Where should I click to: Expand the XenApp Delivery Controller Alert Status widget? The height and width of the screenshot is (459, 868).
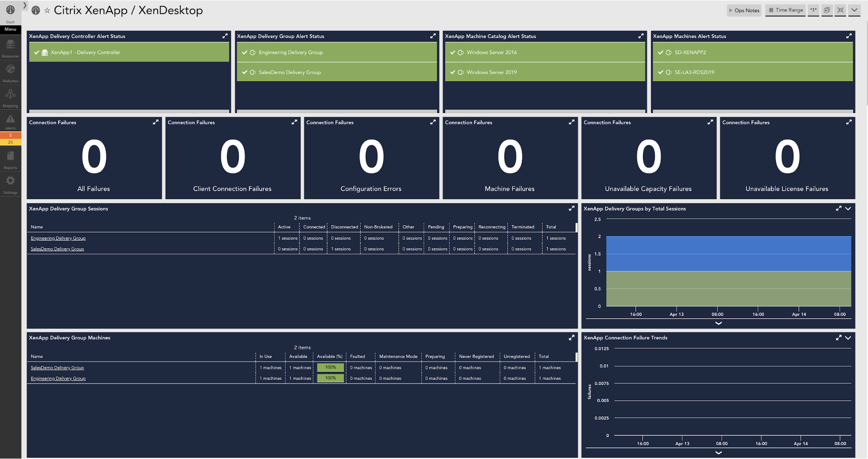pos(225,36)
